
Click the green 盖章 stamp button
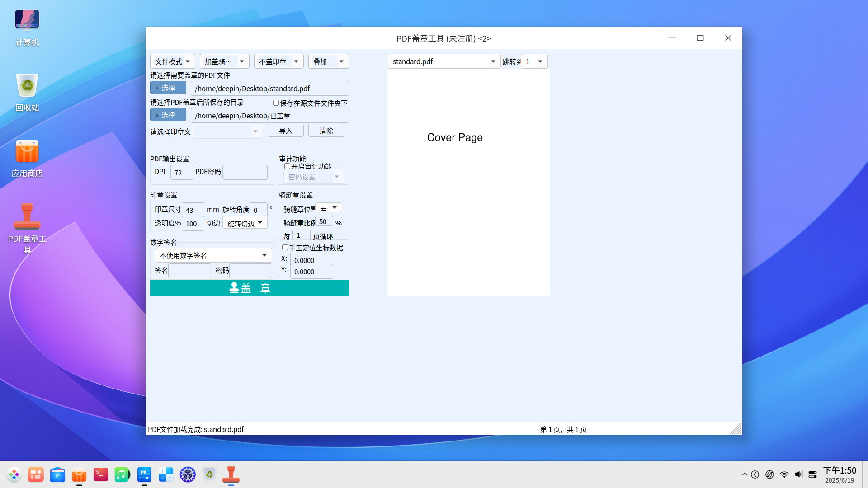(x=250, y=288)
